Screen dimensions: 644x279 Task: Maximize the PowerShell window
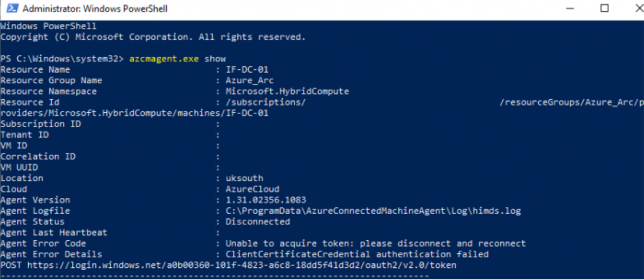tap(604, 8)
